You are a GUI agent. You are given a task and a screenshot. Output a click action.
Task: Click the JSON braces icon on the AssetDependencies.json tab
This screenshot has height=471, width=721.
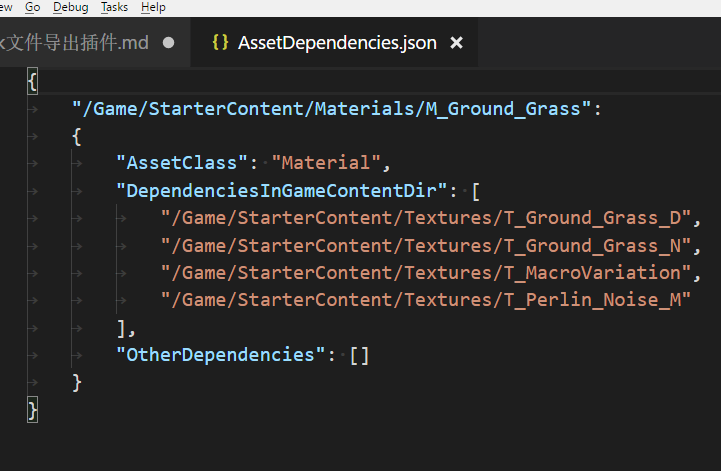coord(221,43)
